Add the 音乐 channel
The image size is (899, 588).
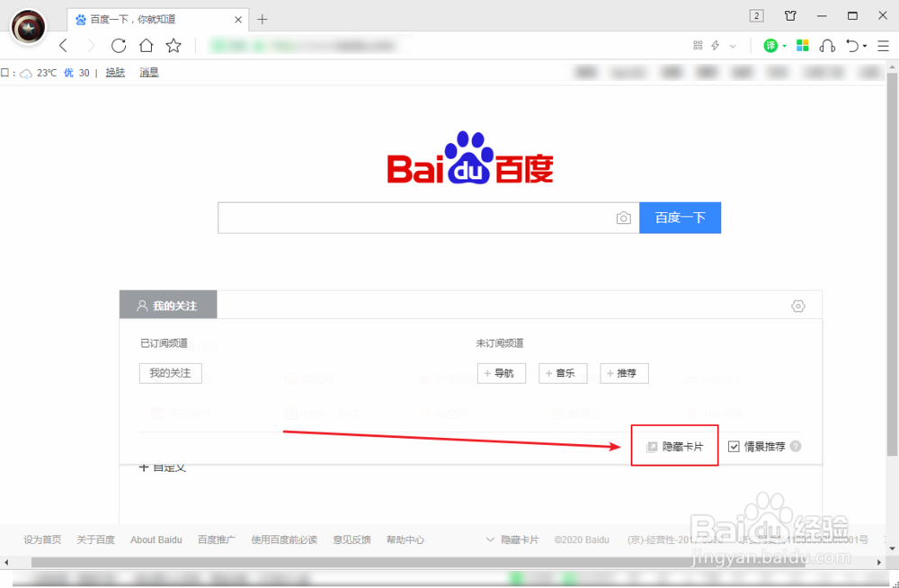point(563,373)
